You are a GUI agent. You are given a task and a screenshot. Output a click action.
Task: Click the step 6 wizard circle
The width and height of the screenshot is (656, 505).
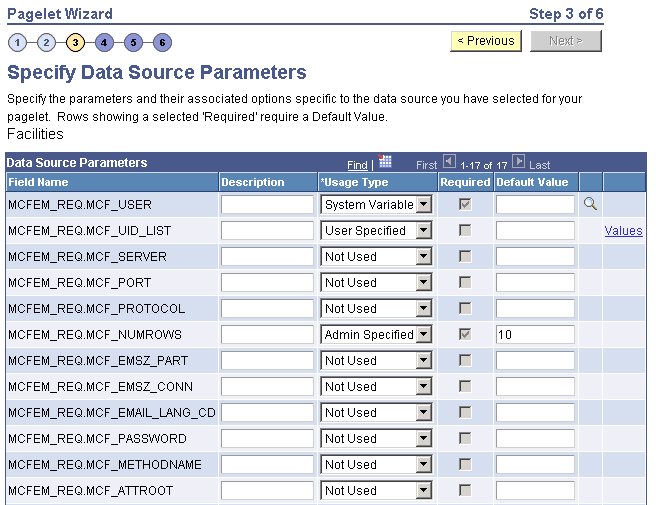[x=162, y=42]
